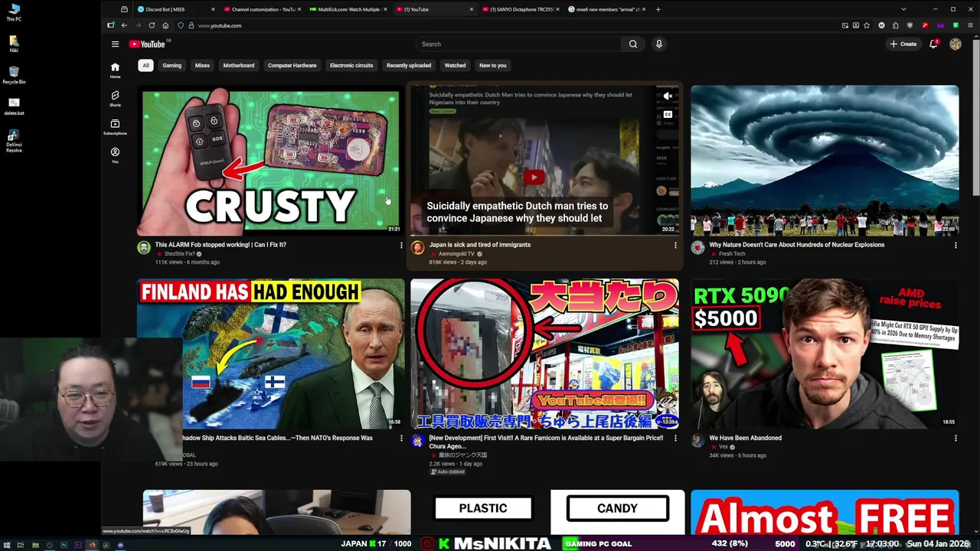Image resolution: width=980 pixels, height=551 pixels.
Task: Open options for We Have Been Abandoned
Action: 955,439
